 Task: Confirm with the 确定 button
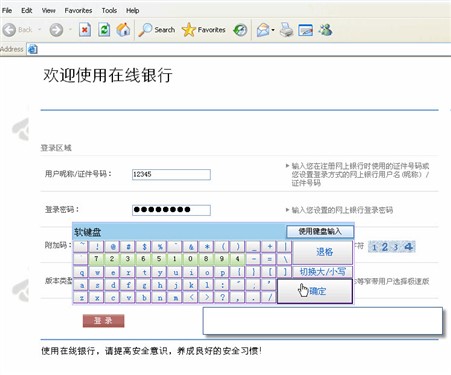coord(315,291)
